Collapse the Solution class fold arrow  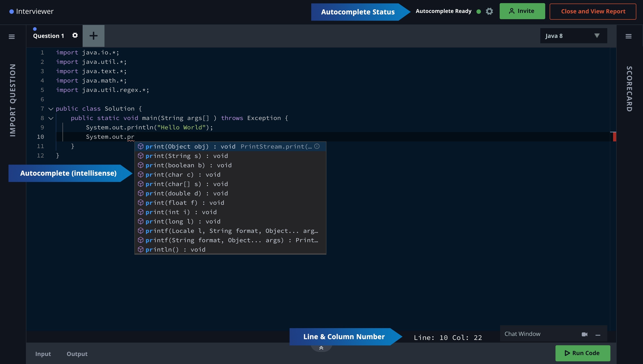pos(51,109)
